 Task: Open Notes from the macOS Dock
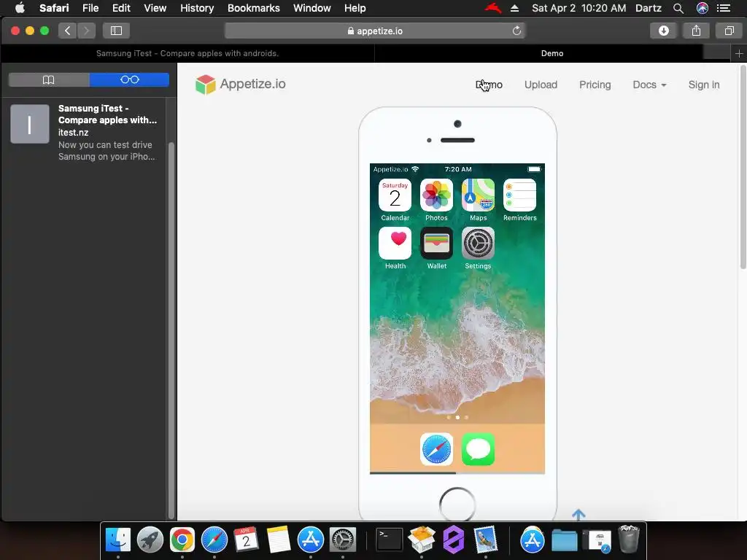[278, 540]
